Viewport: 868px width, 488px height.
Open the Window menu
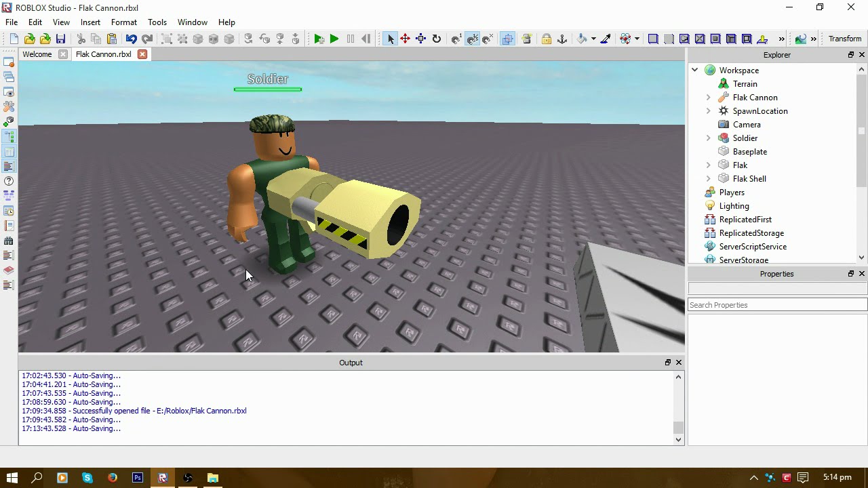(x=193, y=22)
